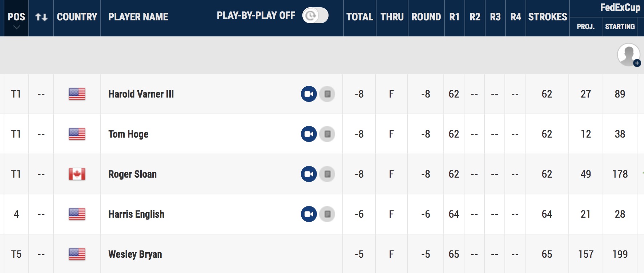Open Roger Sloan's video camera icon
644x273 pixels.
pyautogui.click(x=309, y=174)
